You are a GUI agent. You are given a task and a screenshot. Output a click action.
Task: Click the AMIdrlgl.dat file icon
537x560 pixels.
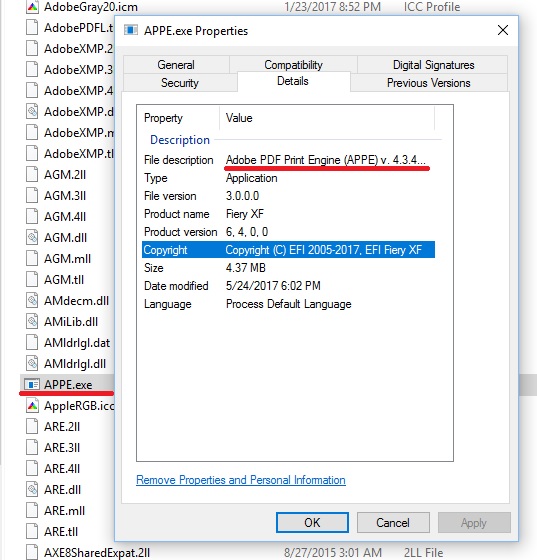(32, 342)
